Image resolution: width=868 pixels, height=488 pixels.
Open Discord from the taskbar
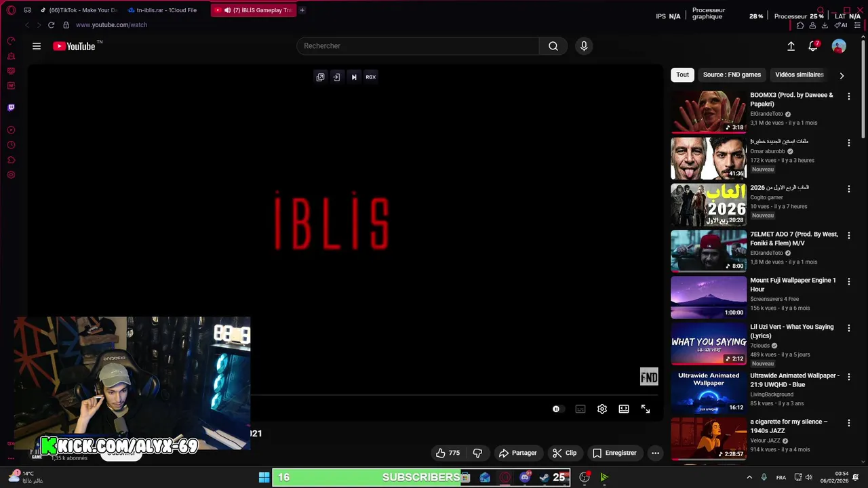(x=525, y=477)
